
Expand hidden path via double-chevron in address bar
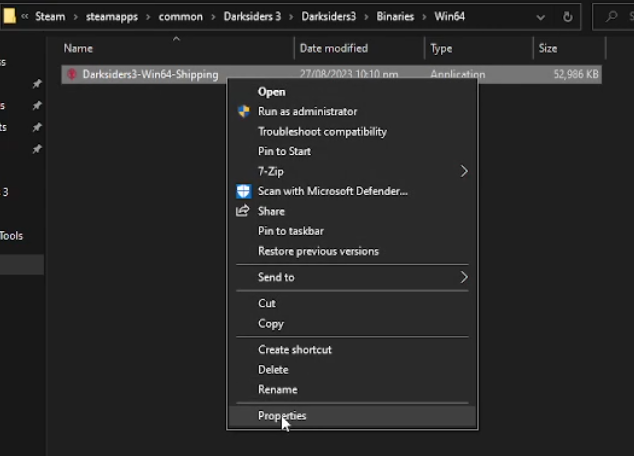tap(25, 17)
